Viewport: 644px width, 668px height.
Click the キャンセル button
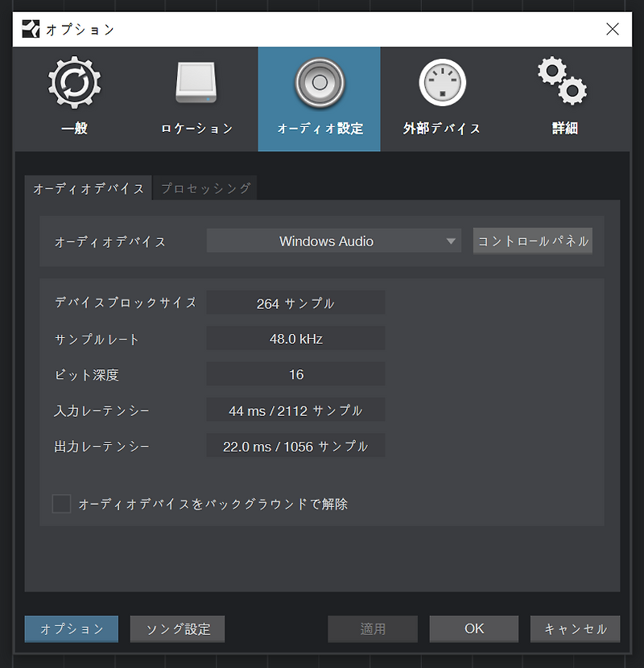click(x=575, y=629)
